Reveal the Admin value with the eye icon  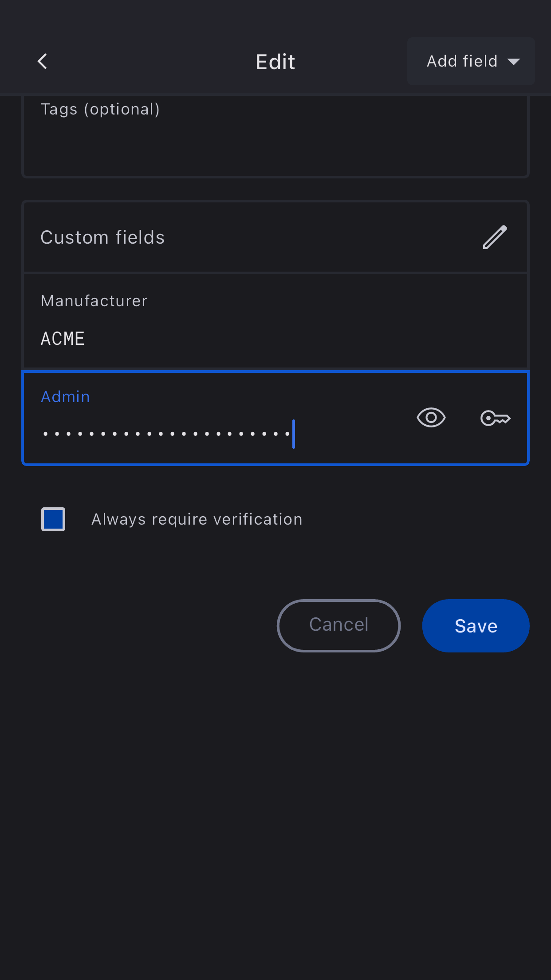tap(431, 418)
